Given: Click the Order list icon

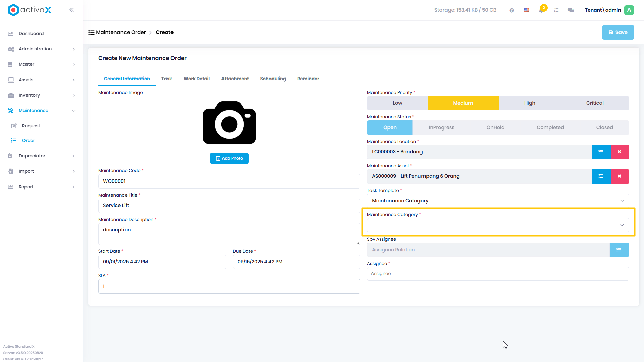Looking at the screenshot, I should click(13, 141).
